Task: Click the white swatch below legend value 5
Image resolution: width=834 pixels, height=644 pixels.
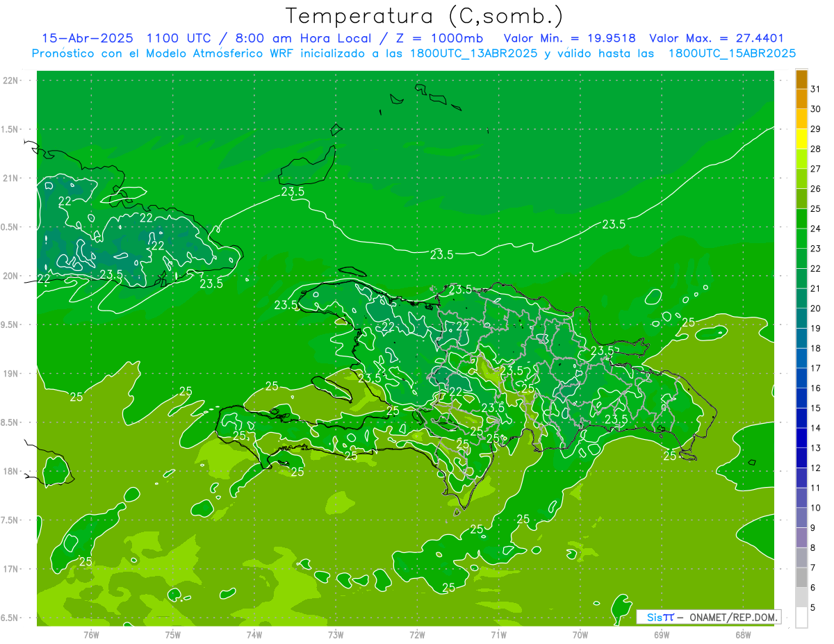Action: [x=801, y=618]
